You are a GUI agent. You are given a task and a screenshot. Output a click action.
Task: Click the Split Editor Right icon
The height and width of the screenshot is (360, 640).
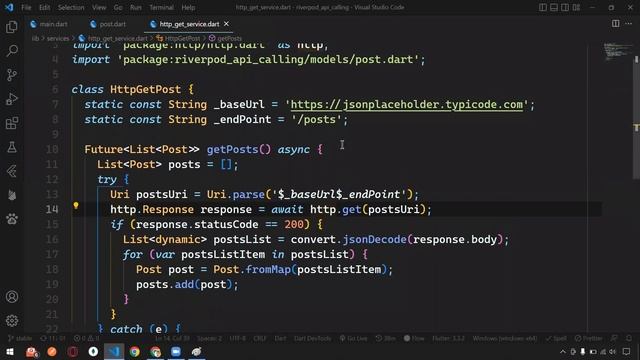point(616,24)
